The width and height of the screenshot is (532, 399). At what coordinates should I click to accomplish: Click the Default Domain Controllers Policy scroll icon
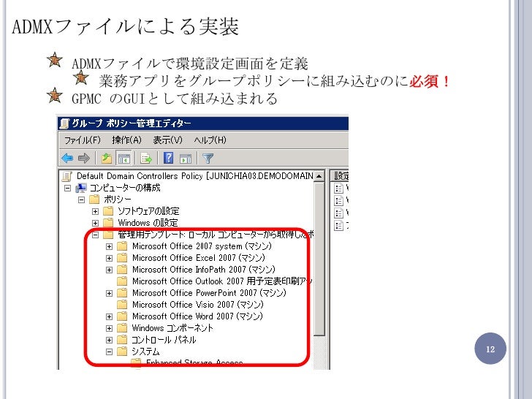point(66,176)
